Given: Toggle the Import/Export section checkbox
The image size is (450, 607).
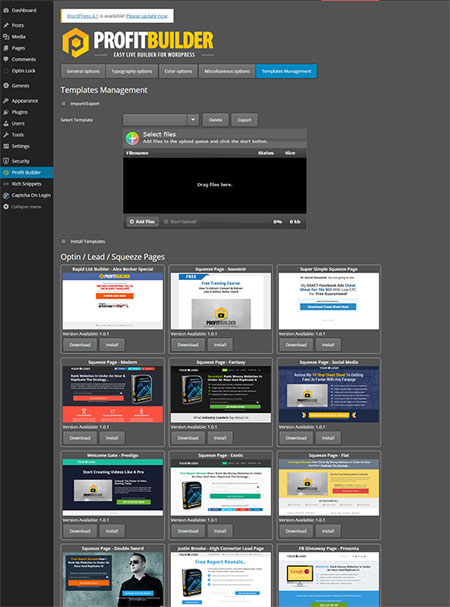Looking at the screenshot, I should 64,103.
